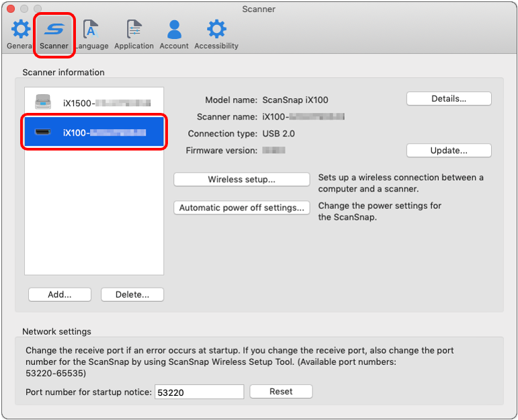Select the iX1500 scanner in list
This screenshot has width=518, height=420.
click(x=94, y=102)
